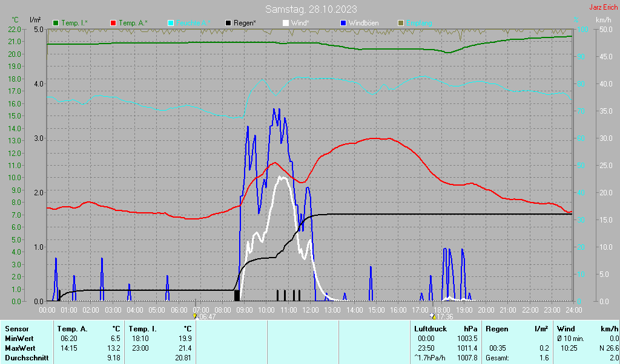This screenshot has width=620, height=364.
Task: Click the MaxWert row label
Action: pyautogui.click(x=19, y=348)
